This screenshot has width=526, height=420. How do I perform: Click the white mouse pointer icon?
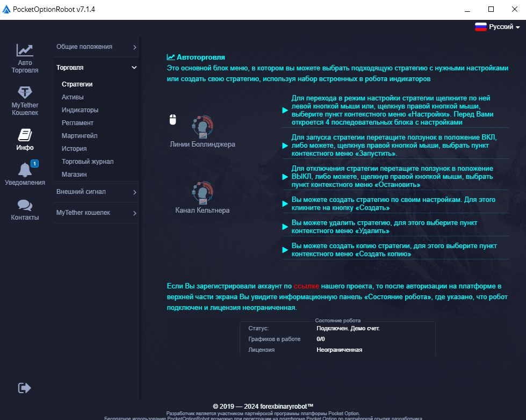(x=173, y=119)
